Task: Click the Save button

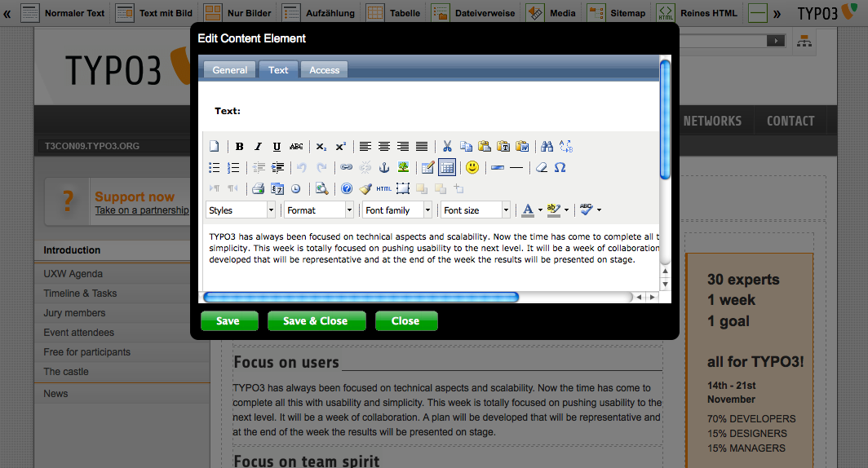Action: tap(229, 321)
